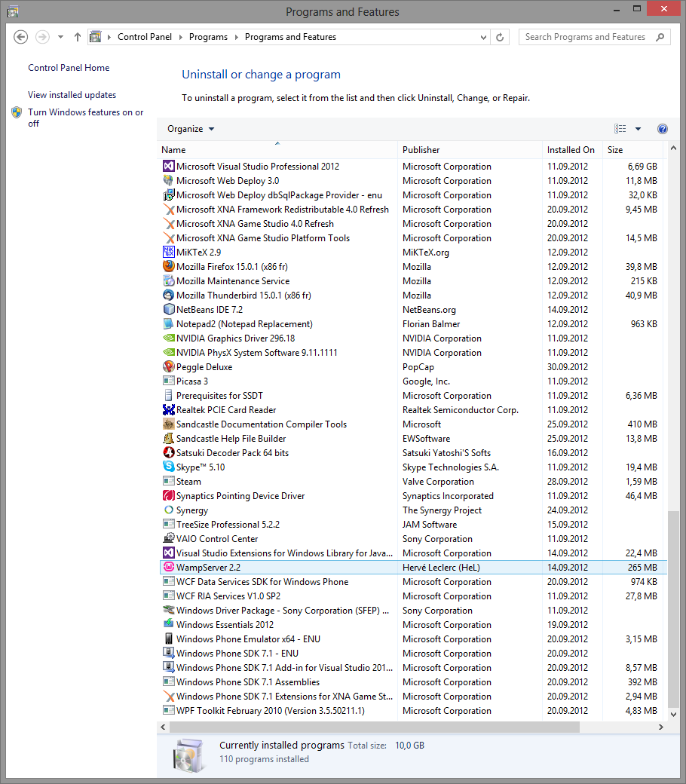
Task: Open the recent locations dropdown arrow
Action: coord(60,37)
